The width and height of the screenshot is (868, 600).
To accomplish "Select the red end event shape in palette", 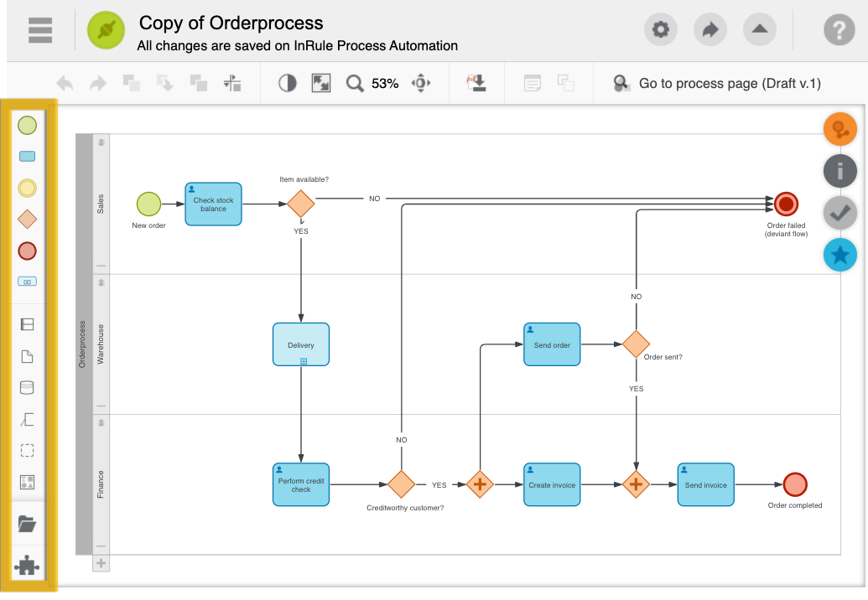I will click(27, 251).
